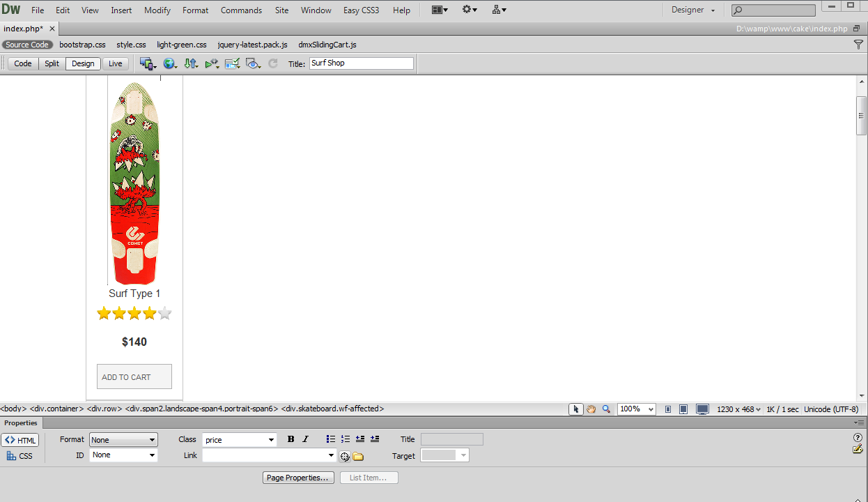
Task: Select the <div.skateboard.wf-affected> tag
Action: pyautogui.click(x=332, y=409)
